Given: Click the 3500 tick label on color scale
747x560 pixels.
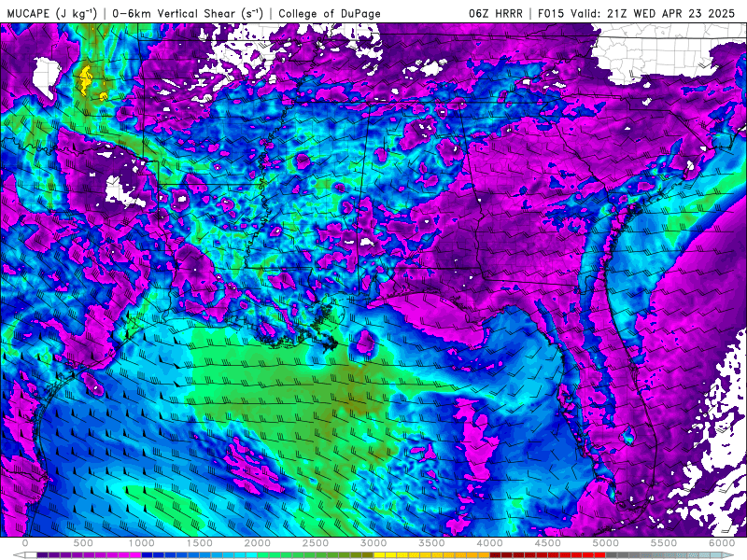Looking at the screenshot, I should click(x=431, y=543).
